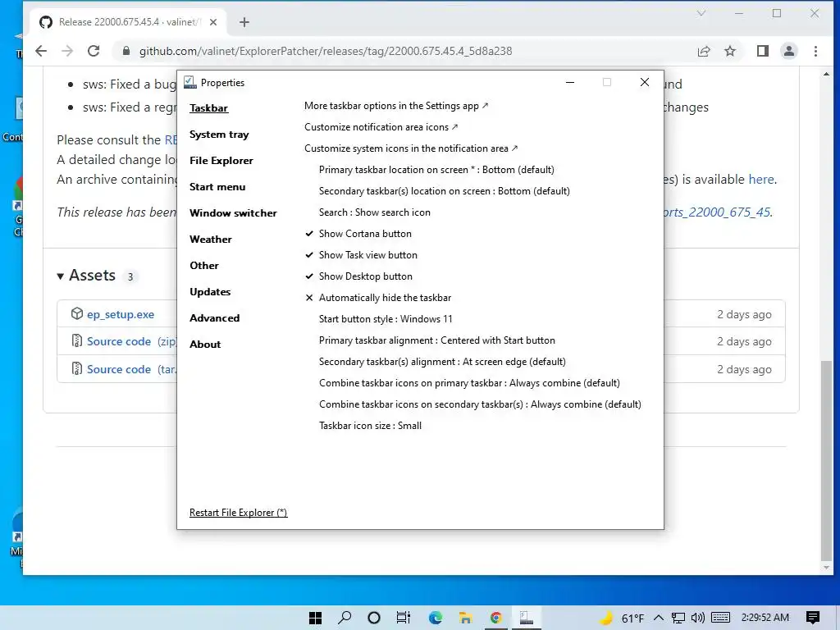The height and width of the screenshot is (630, 840).
Task: Download ep_setup.exe asset in Chrome
Action: [120, 314]
